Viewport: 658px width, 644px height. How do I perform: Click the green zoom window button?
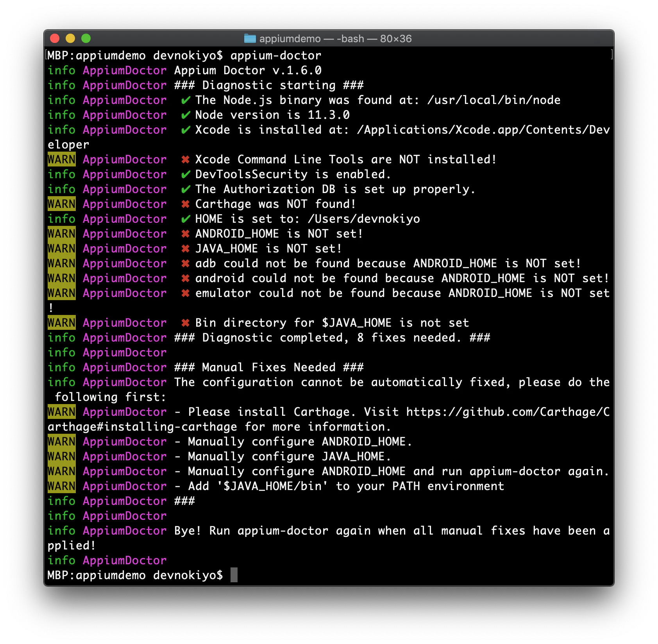click(x=86, y=38)
